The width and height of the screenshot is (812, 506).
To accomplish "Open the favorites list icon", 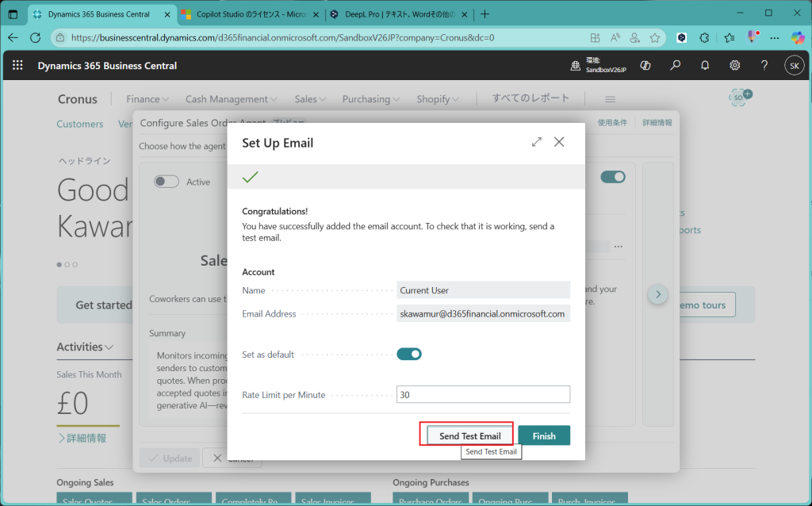I will 730,38.
